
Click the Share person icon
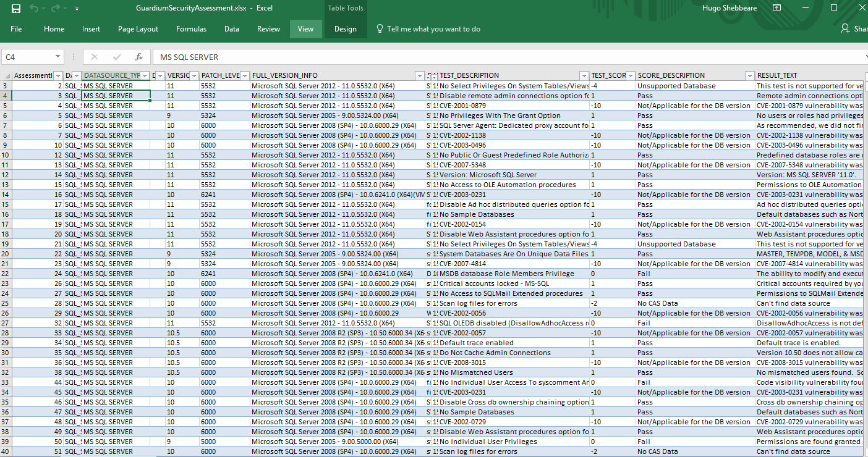845,29
